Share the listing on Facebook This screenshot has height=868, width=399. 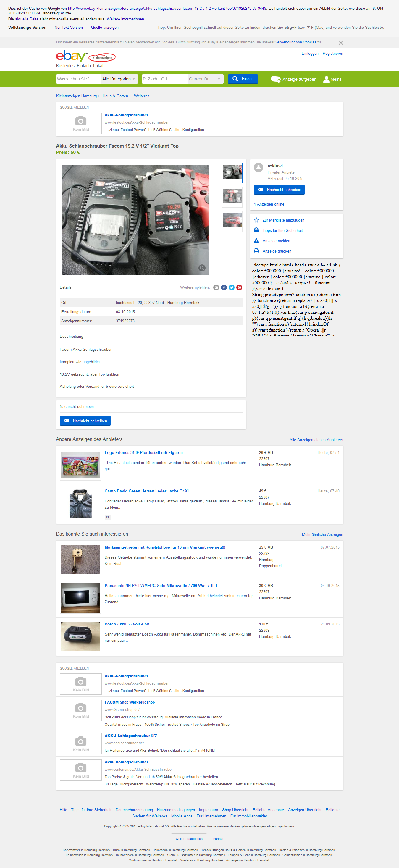[224, 287]
